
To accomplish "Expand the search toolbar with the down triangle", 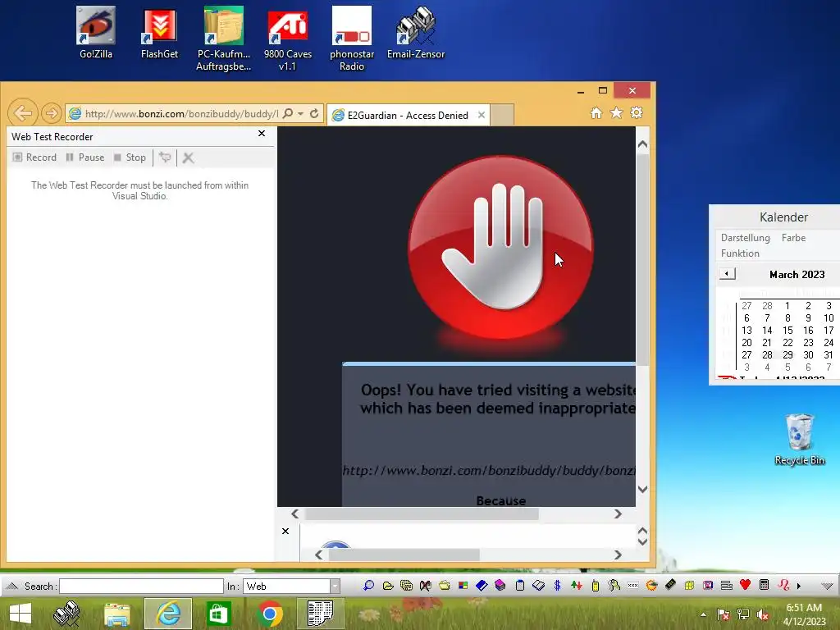I will pyautogui.click(x=827, y=586).
